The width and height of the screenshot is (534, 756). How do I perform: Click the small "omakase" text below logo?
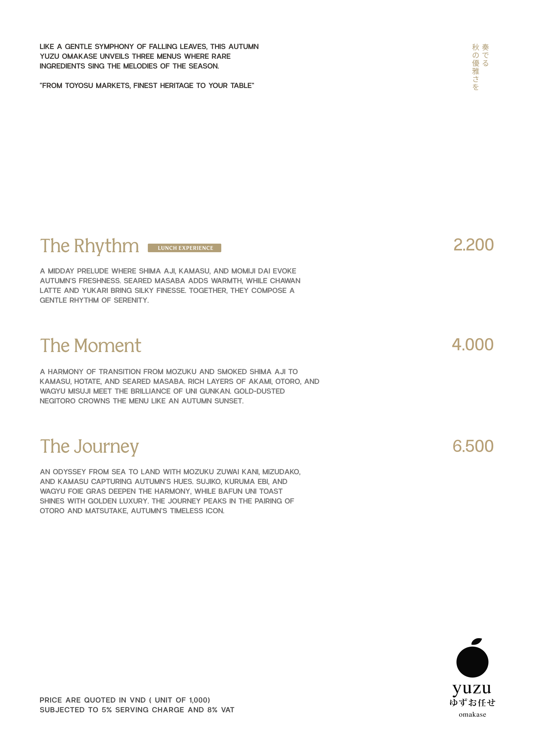(472, 715)
